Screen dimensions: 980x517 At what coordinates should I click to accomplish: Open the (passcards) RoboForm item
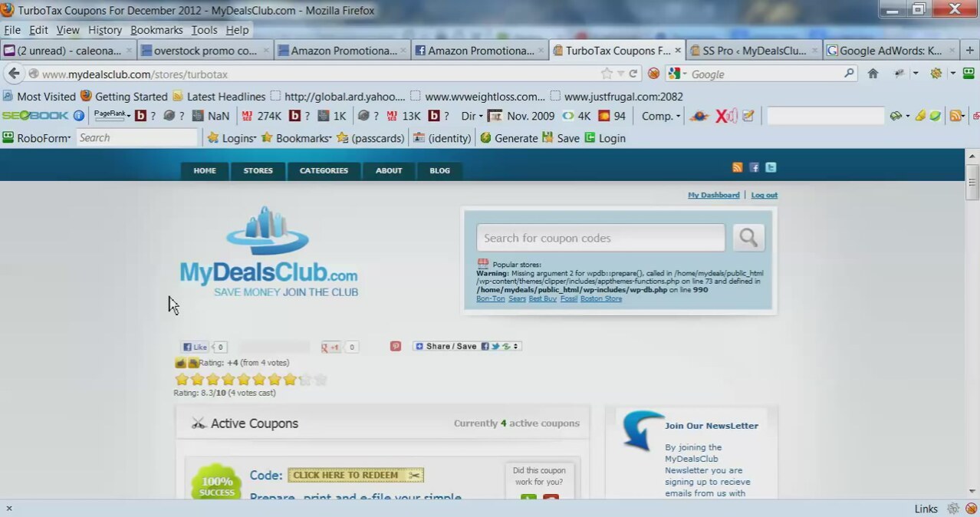coord(370,138)
